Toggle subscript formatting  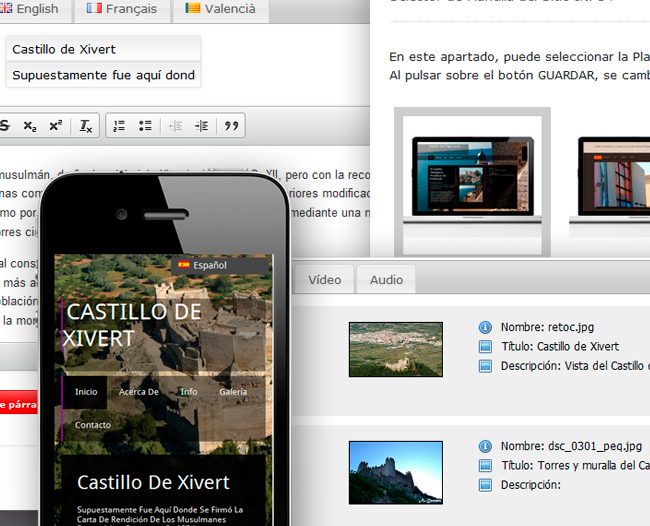click(30, 126)
